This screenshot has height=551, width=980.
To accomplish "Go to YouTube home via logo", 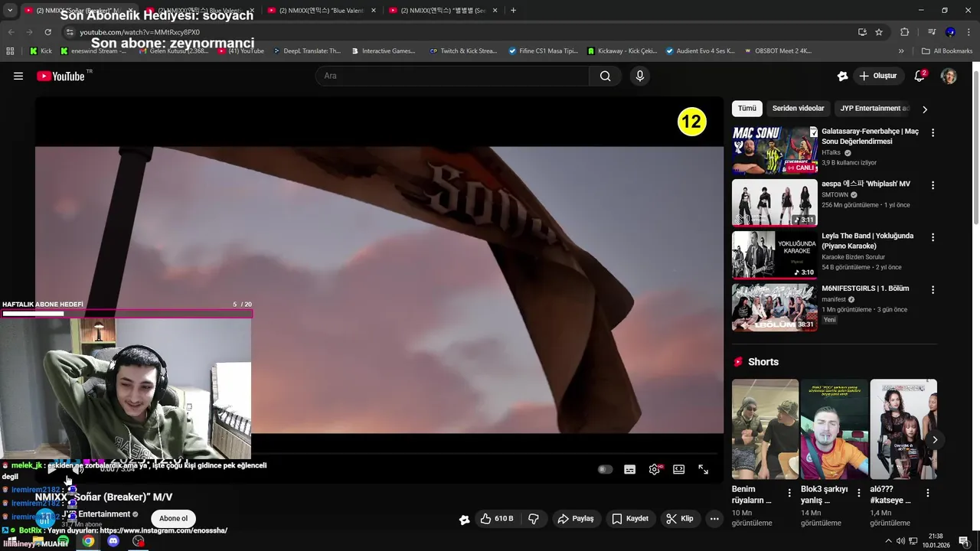I will (60, 76).
